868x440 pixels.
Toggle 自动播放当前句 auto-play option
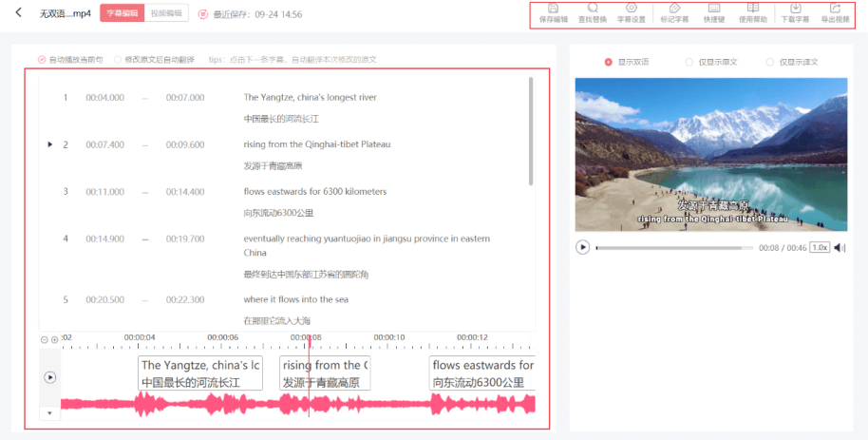point(42,59)
